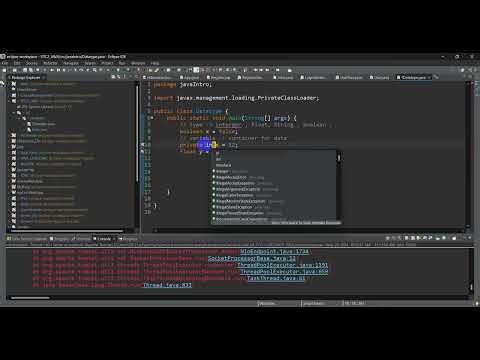This screenshot has width=480, height=360.
Task: Open the Source menu
Action: tap(32, 63)
